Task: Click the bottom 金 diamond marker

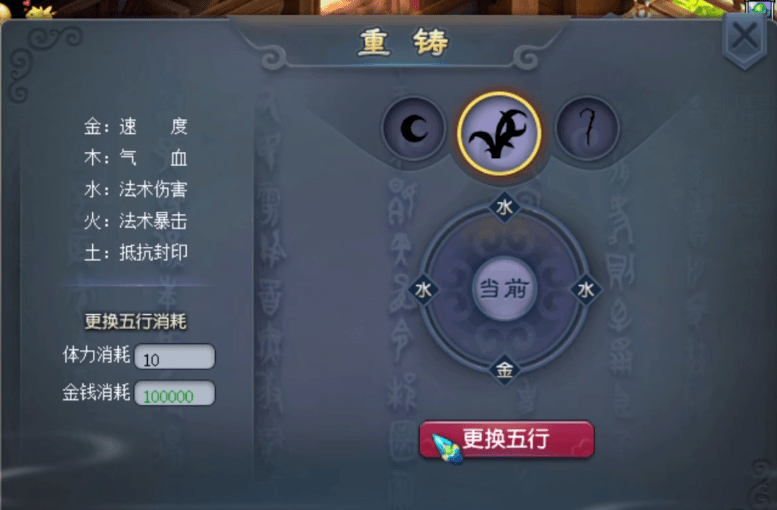Action: [x=504, y=370]
